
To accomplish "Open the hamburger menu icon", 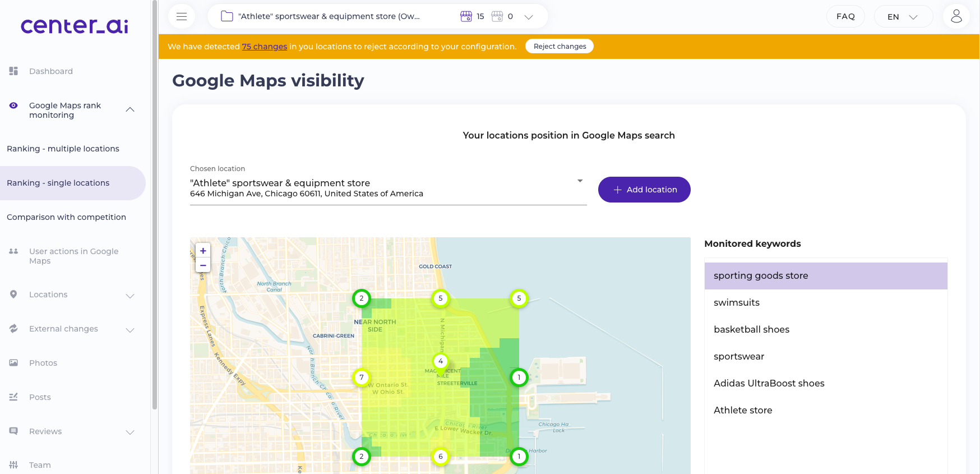I will 182,16.
